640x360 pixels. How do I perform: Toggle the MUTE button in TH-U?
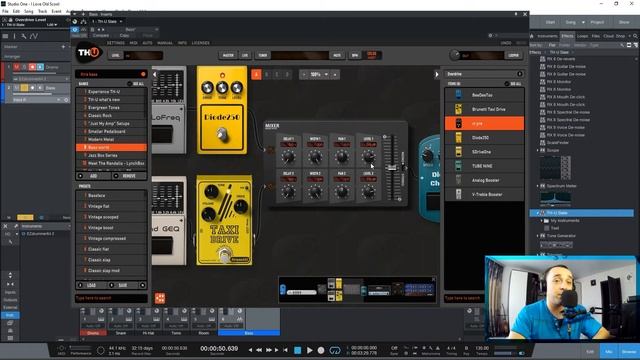pyautogui.click(x=337, y=55)
